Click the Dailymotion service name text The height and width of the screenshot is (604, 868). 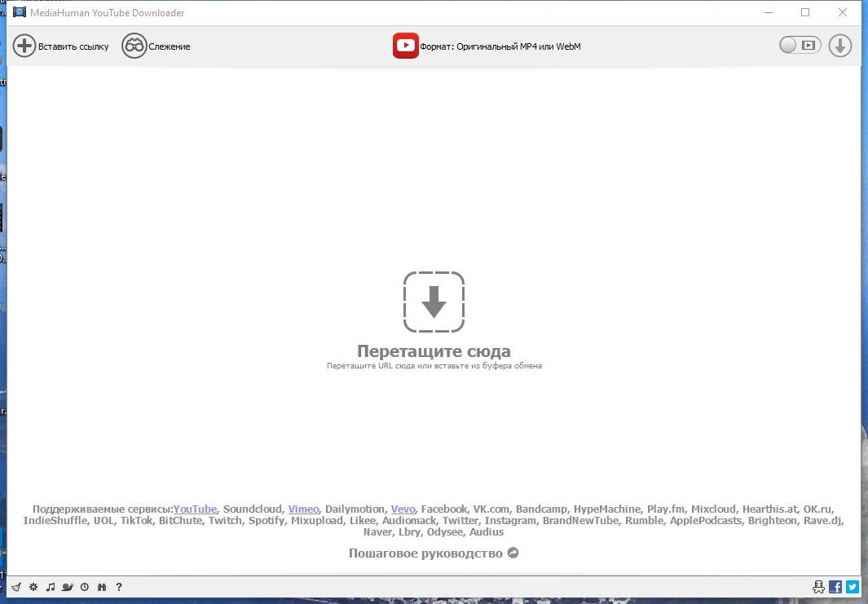(x=355, y=509)
